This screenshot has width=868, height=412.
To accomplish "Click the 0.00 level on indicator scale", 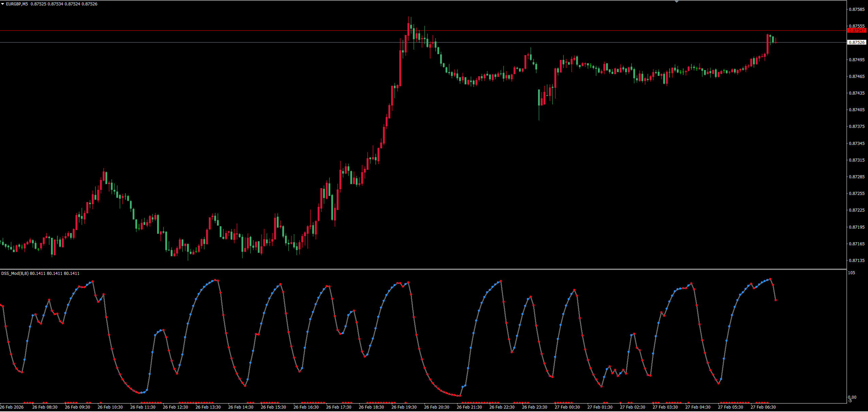I will [852, 397].
